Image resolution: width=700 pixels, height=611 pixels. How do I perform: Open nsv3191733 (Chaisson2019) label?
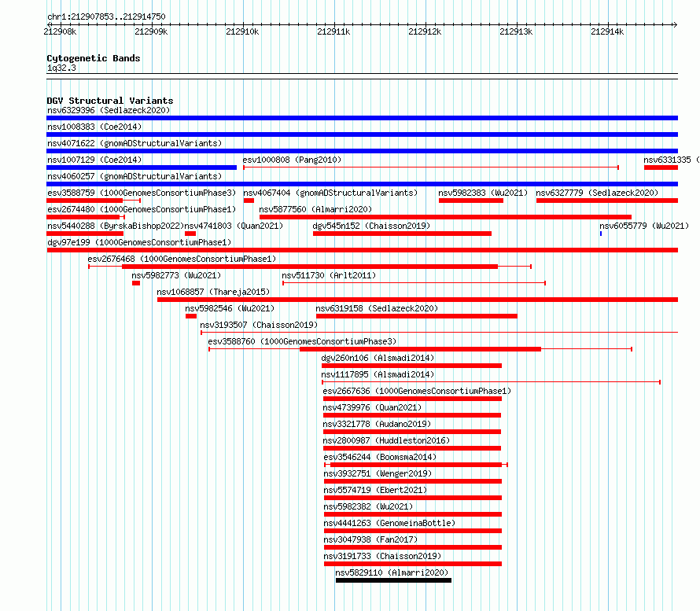click(382, 556)
